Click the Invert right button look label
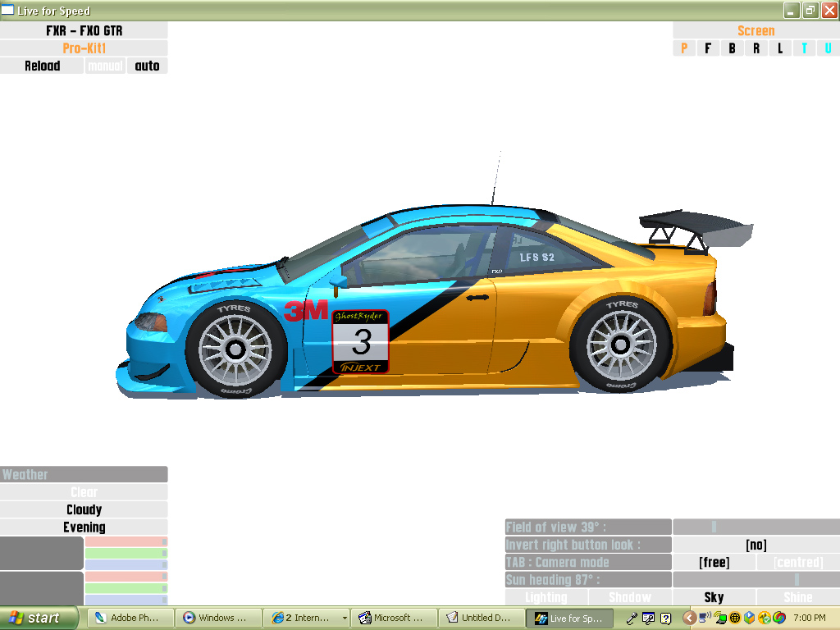 tap(588, 545)
